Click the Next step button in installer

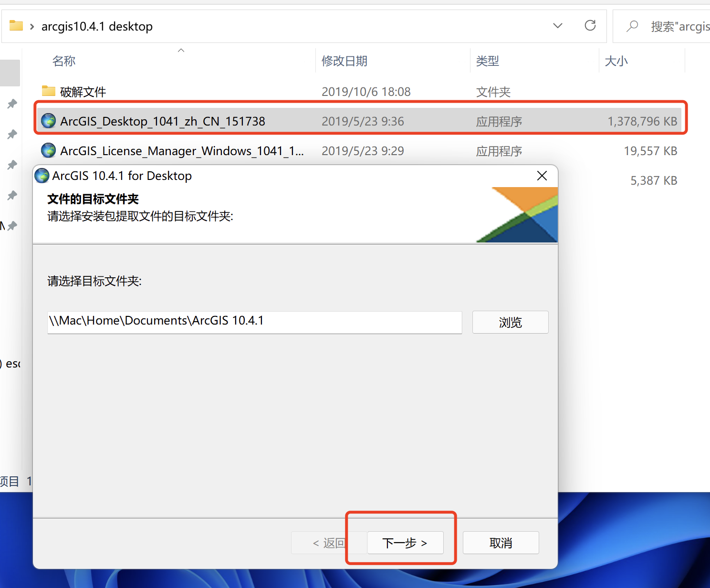[x=405, y=543]
